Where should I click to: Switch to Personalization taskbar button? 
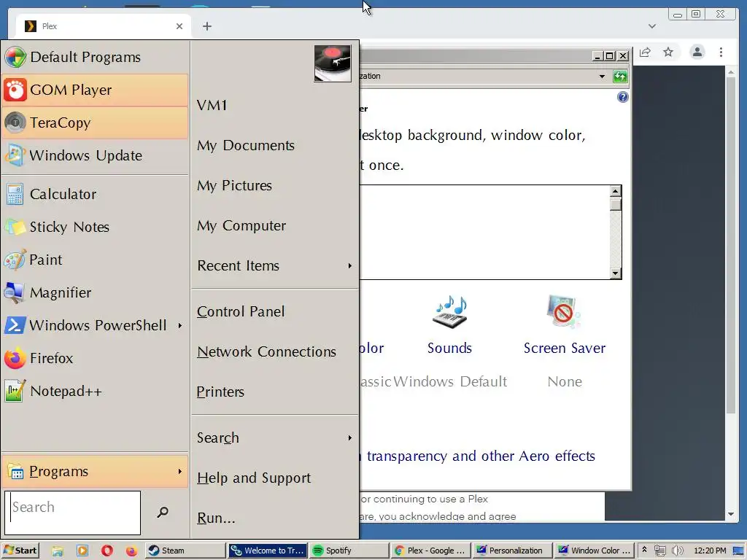click(x=513, y=551)
